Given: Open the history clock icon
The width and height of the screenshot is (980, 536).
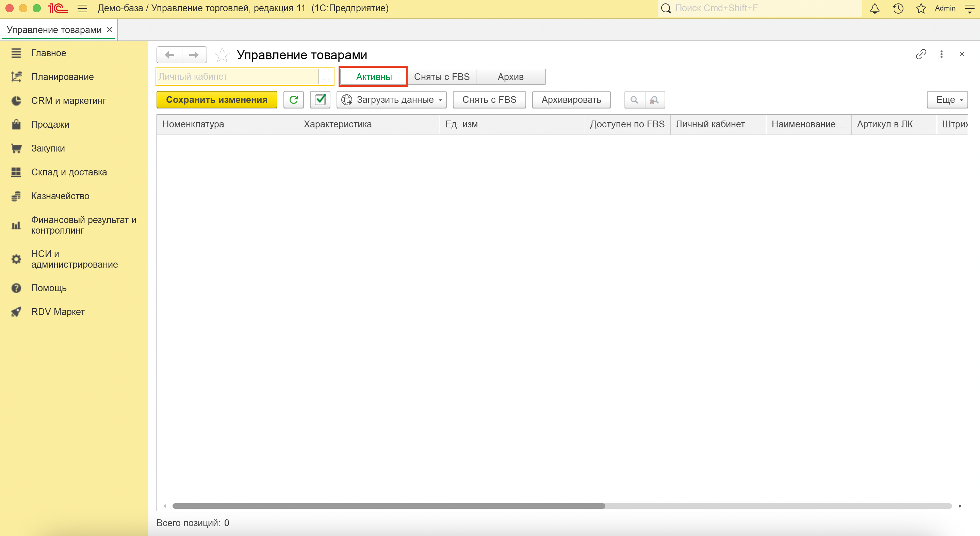Looking at the screenshot, I should [898, 9].
